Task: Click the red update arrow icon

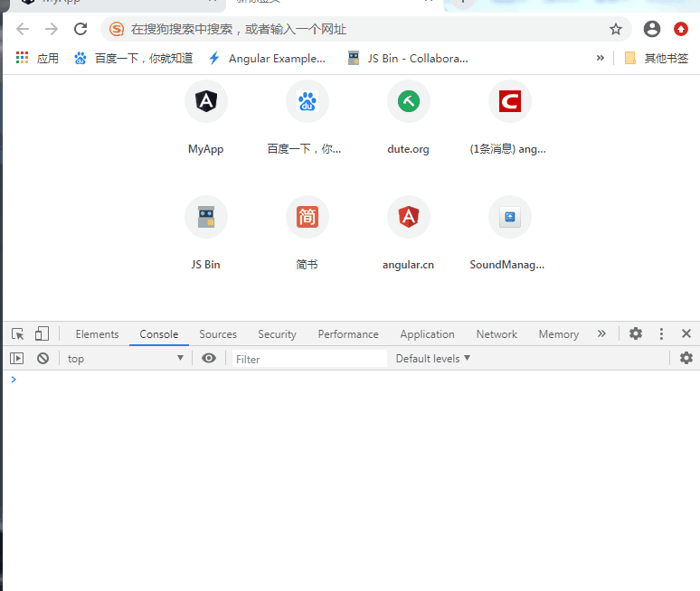Action: [681, 29]
